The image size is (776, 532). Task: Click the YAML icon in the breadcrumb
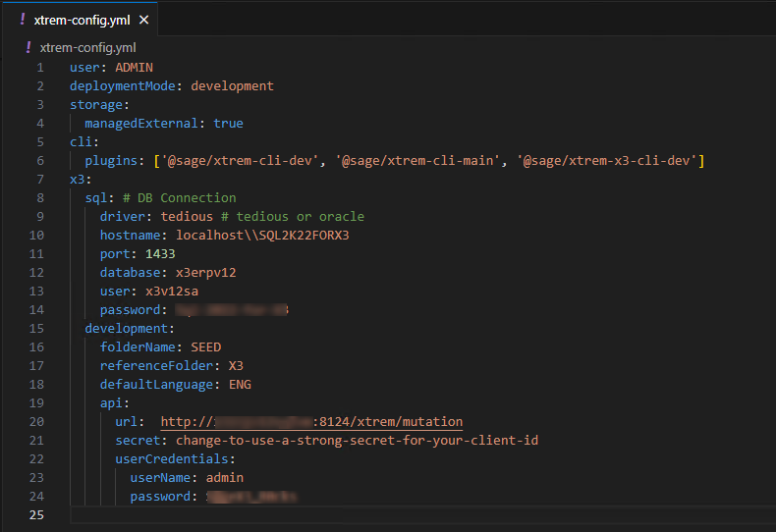[28, 47]
